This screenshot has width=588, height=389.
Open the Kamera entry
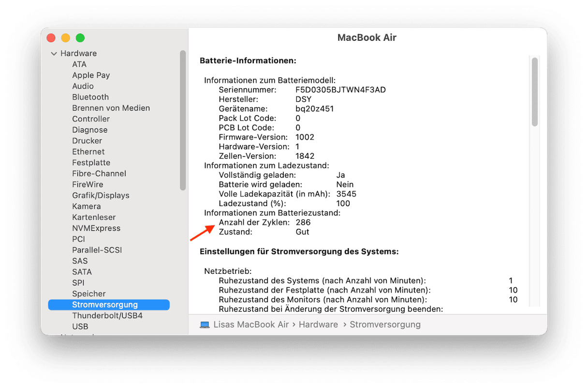pyautogui.click(x=87, y=206)
